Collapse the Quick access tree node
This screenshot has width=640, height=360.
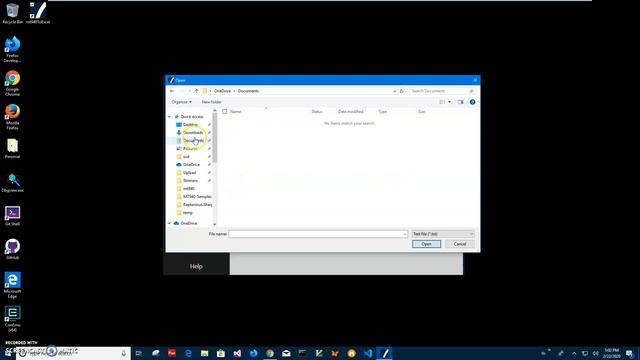tap(170, 117)
